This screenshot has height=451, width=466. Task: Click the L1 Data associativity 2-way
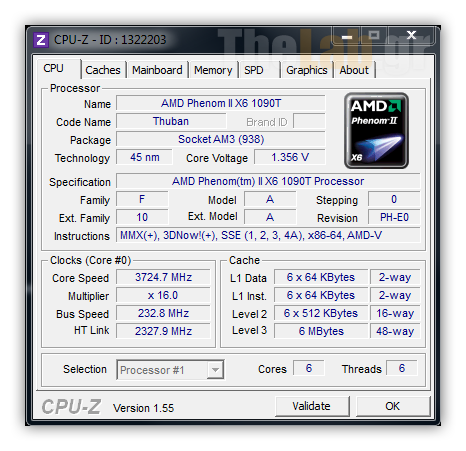point(395,277)
